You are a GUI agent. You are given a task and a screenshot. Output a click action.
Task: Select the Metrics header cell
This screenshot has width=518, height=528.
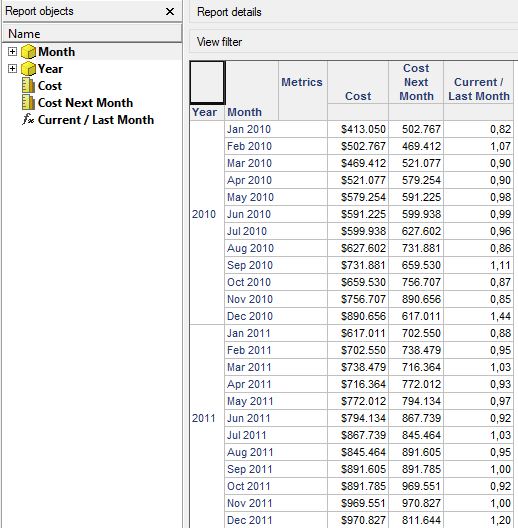pyautogui.click(x=302, y=82)
